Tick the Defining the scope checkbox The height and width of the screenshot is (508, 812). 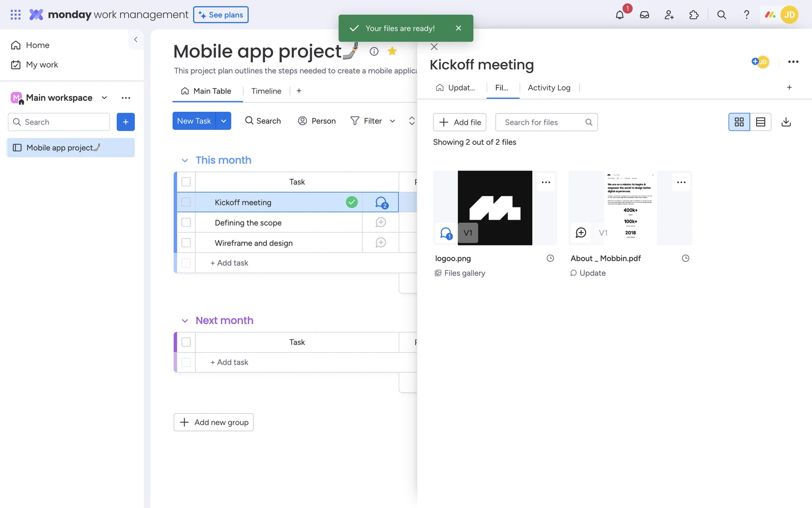[186, 223]
